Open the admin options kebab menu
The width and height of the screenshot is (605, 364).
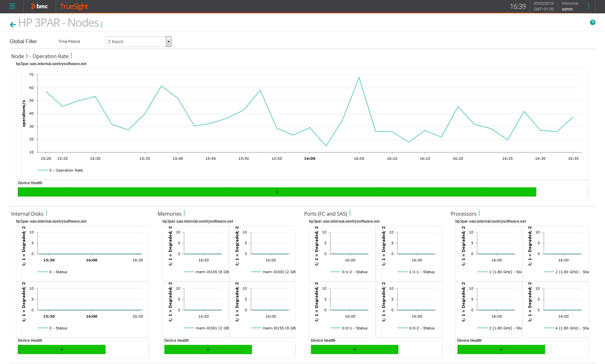588,6
